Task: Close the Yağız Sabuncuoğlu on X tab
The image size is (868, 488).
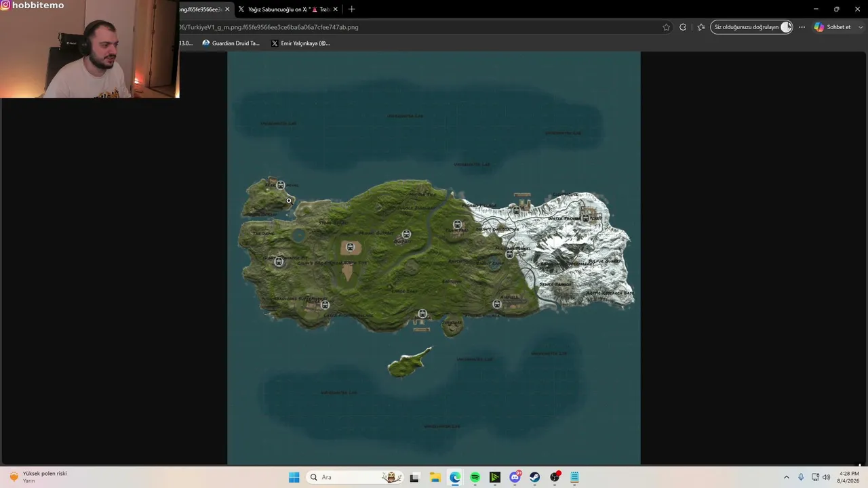Action: click(335, 9)
